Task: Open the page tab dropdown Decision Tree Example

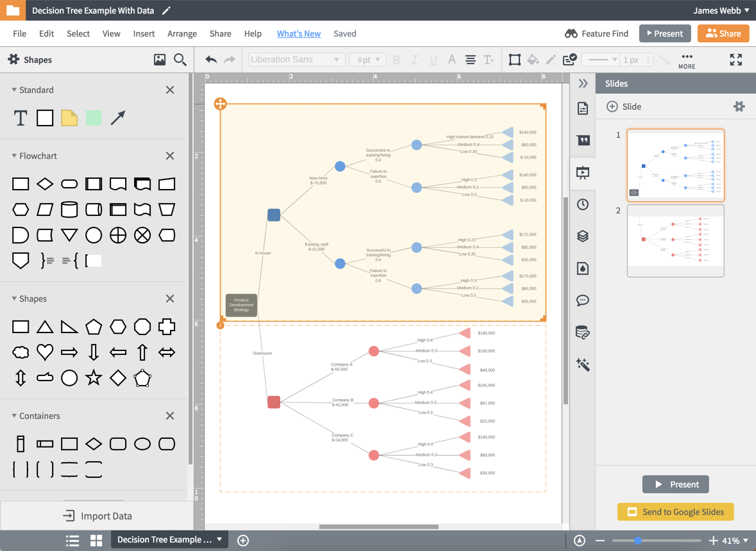Action: pyautogui.click(x=219, y=539)
